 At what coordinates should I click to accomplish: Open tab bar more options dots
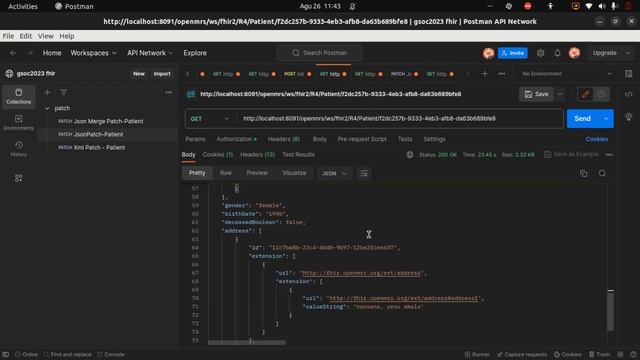pyautogui.click(x=502, y=74)
